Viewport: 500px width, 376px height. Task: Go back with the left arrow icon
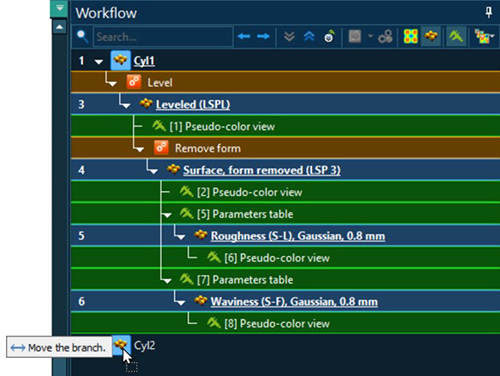[244, 36]
